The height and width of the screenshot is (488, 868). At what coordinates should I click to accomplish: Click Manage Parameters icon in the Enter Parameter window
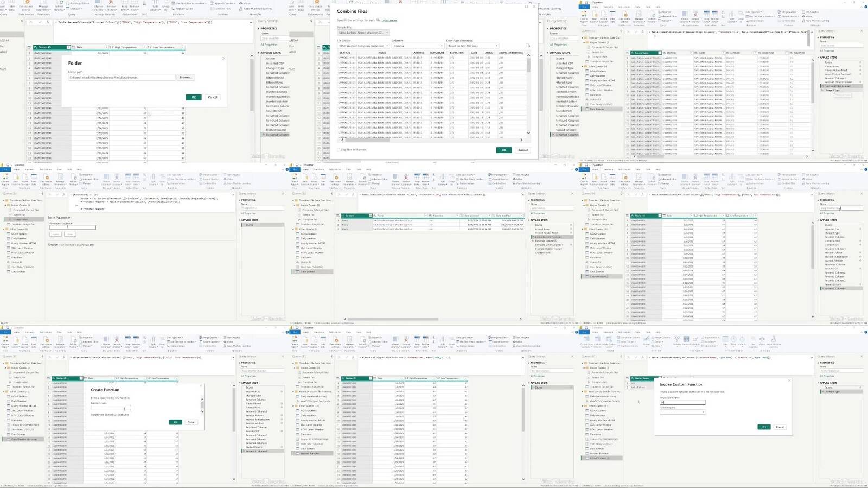pyautogui.click(x=60, y=177)
